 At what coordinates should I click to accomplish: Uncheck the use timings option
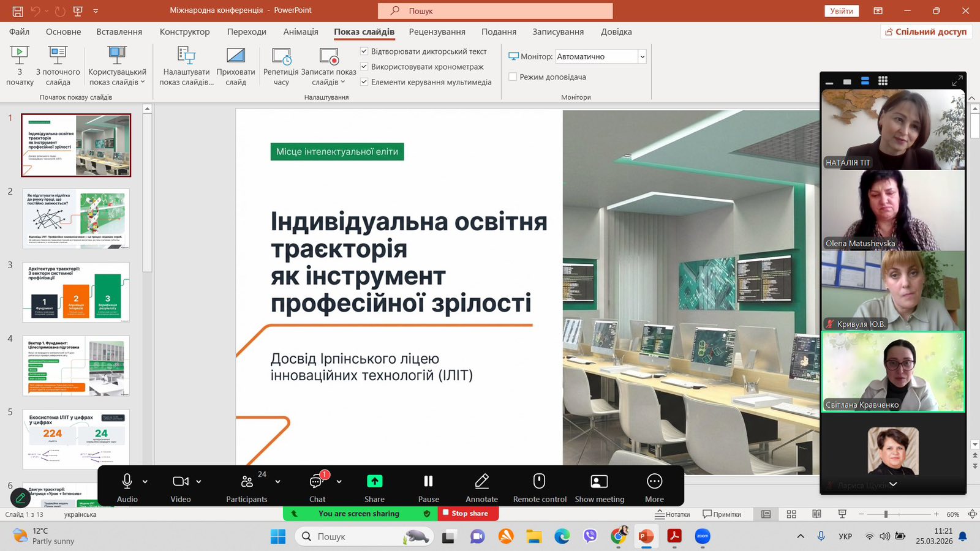(x=364, y=67)
